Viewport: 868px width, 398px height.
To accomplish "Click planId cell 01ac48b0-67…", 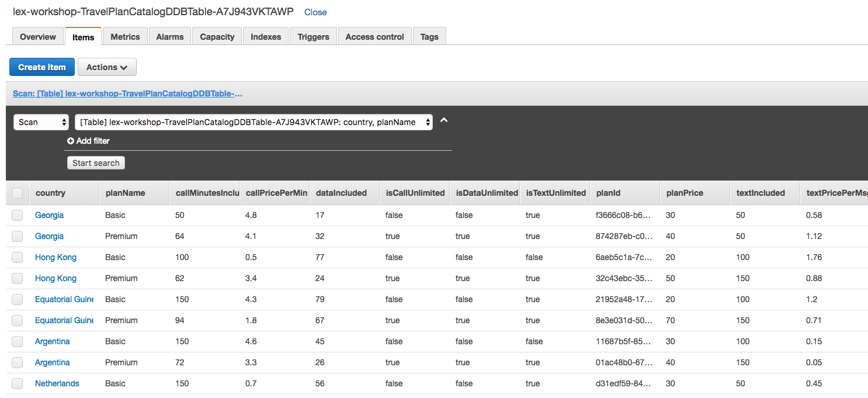I will click(623, 362).
